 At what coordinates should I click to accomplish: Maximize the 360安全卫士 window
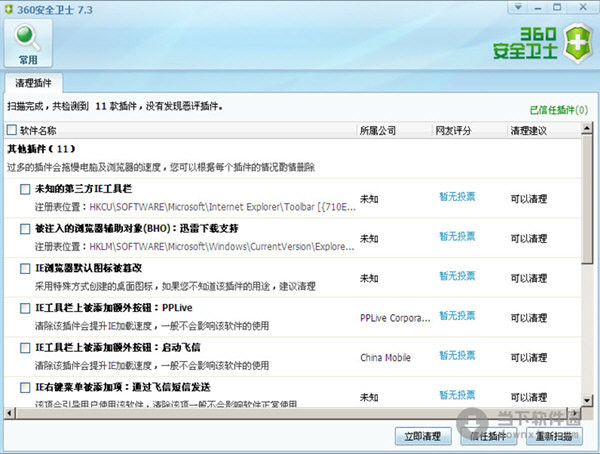click(558, 7)
